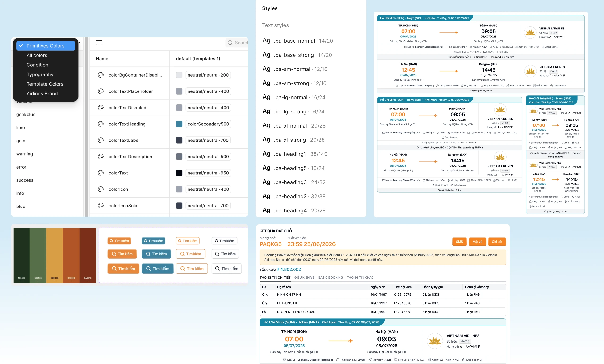This screenshot has height=364, width=604.
Task: Click neutral-200 swatch for colorBgContainerDisabled
Action: point(179,75)
